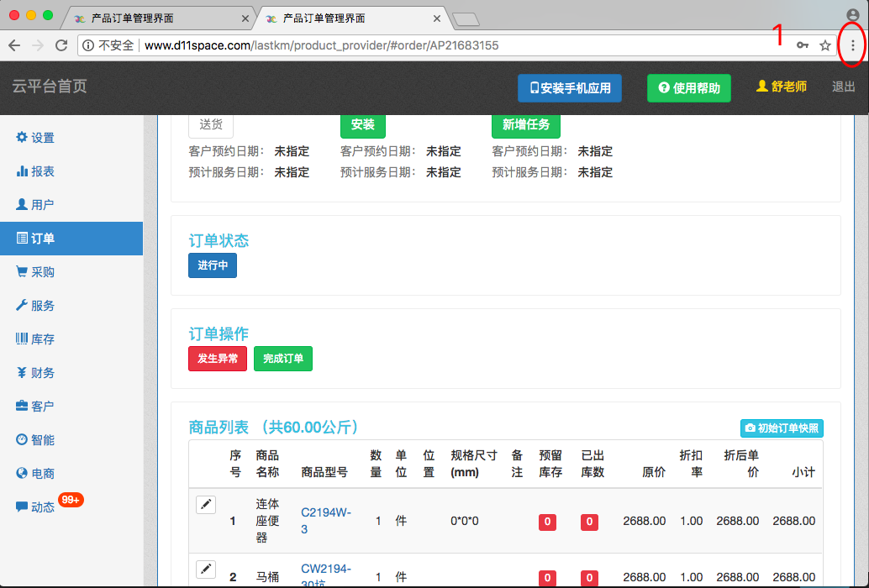Open 智能 in the sidebar
This screenshot has width=869, height=588.
35,439
